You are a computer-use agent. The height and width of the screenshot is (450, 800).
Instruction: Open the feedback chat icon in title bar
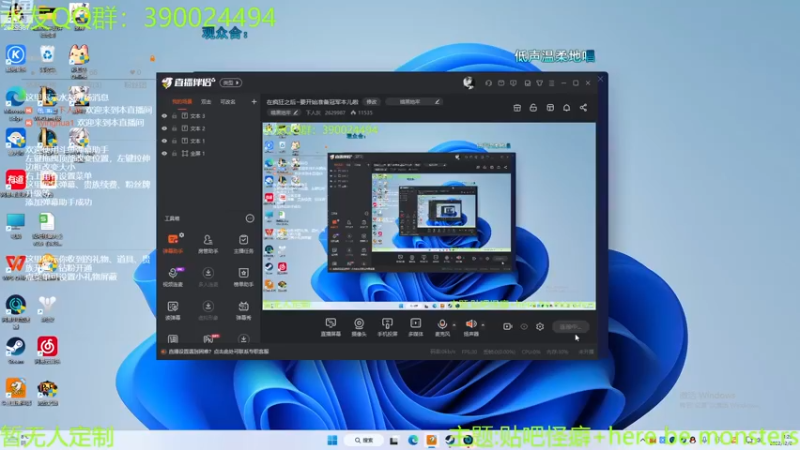[x=513, y=83]
